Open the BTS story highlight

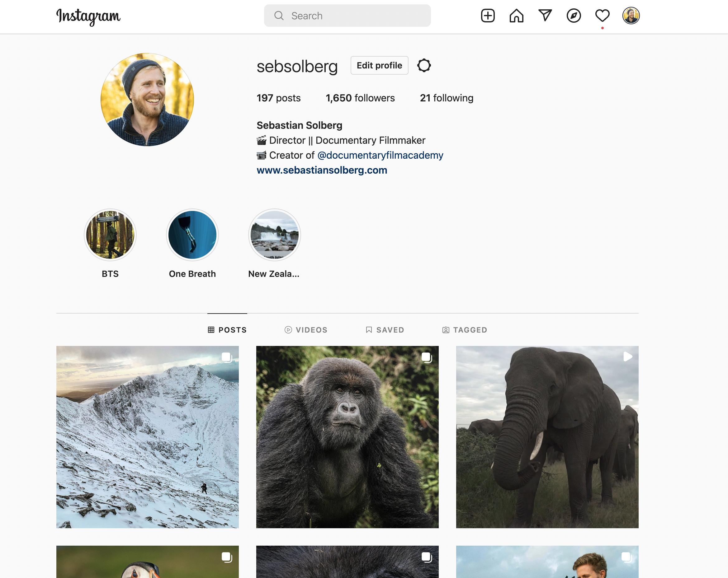110,235
